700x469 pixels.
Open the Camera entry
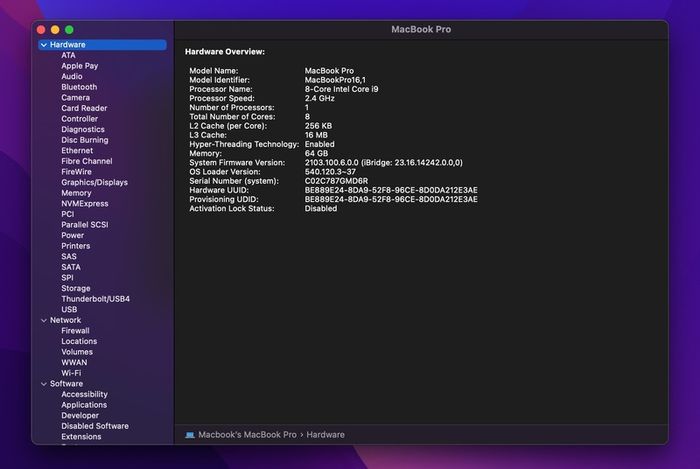(75, 98)
